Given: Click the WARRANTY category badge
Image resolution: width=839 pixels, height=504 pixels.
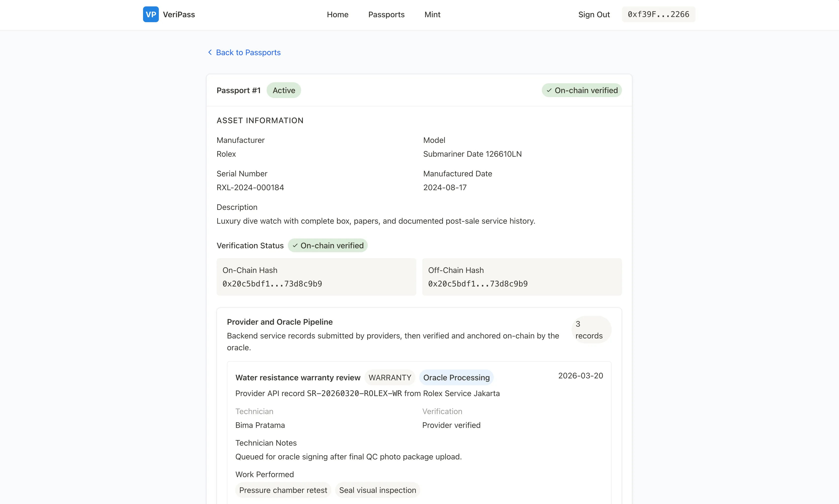Looking at the screenshot, I should coord(390,377).
